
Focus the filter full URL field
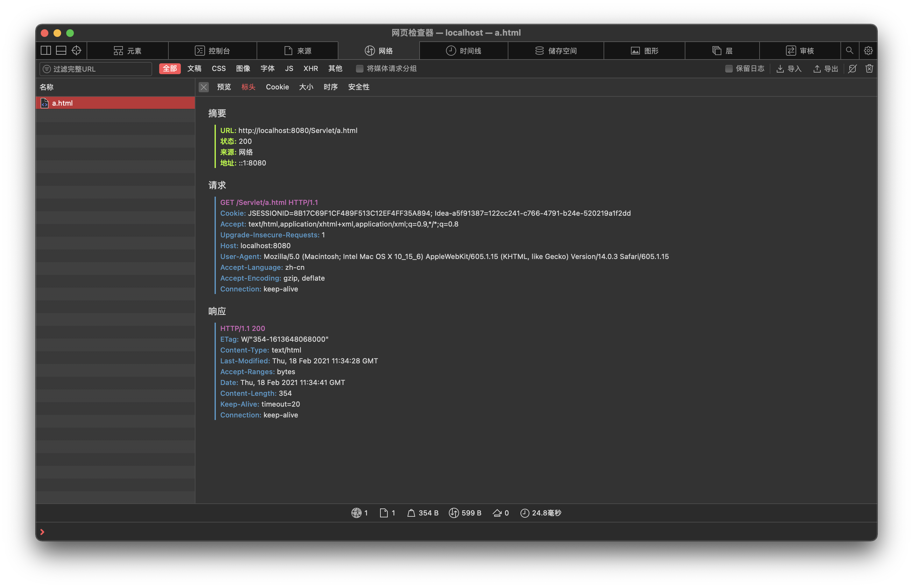99,69
